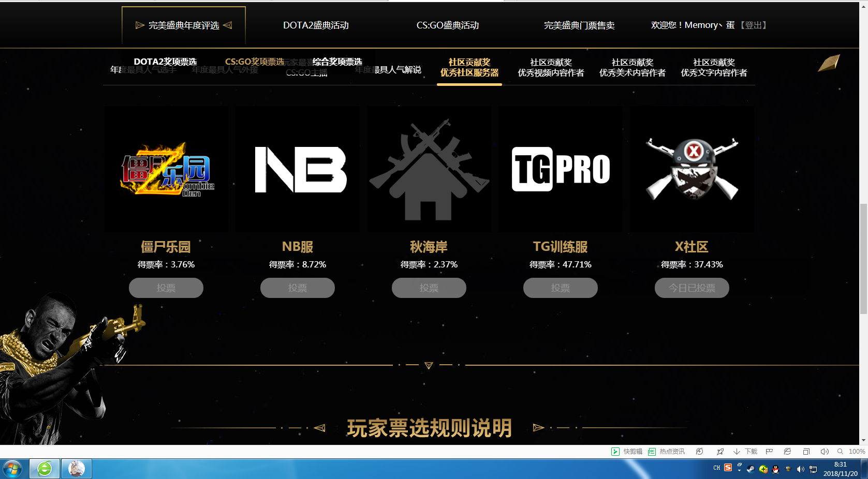Open Internet Explorer from the taskbar
868x479 pixels.
point(44,469)
